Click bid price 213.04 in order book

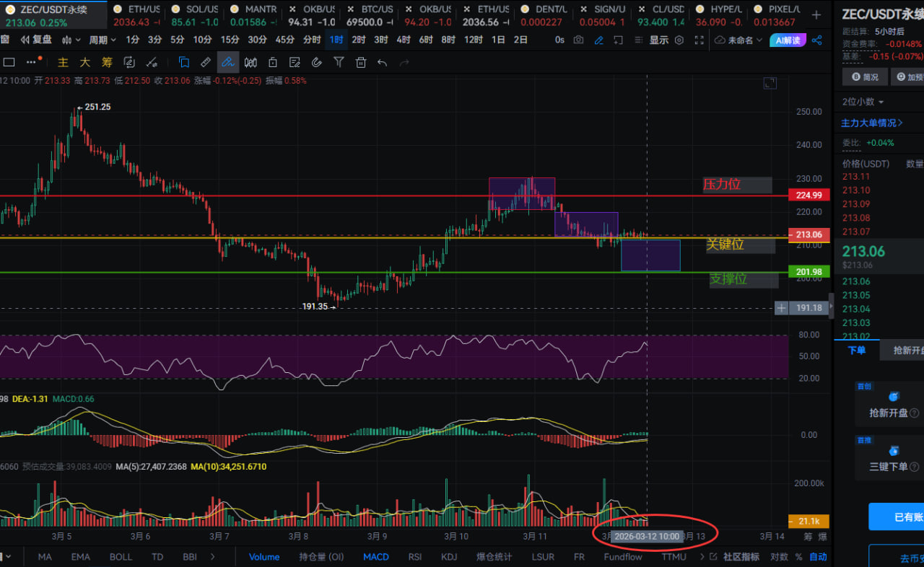[856, 309]
